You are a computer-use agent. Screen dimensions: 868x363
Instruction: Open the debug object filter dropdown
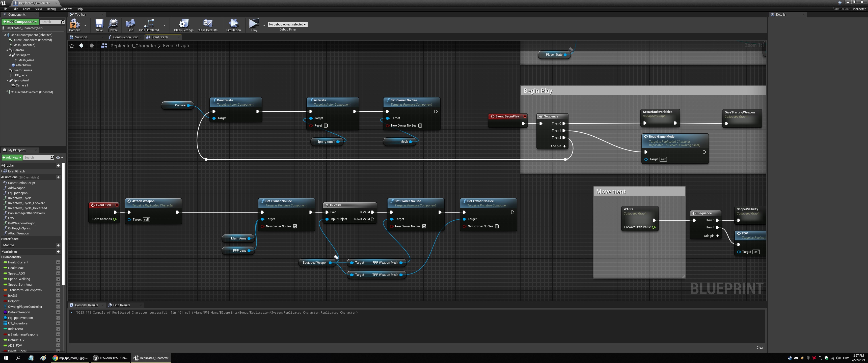(287, 24)
